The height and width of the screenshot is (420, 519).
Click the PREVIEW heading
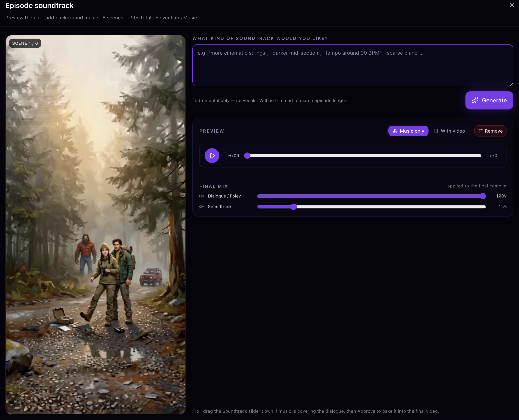pyautogui.click(x=212, y=131)
